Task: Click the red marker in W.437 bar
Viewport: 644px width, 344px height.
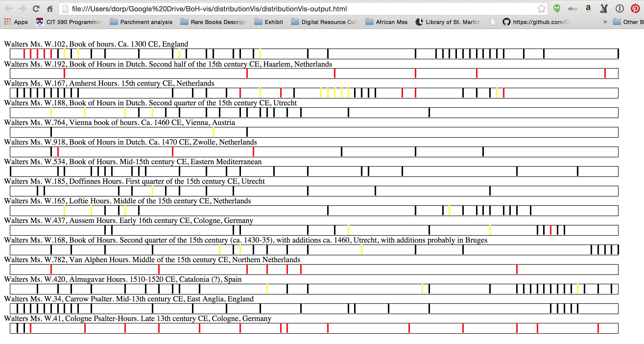Action: click(x=550, y=230)
